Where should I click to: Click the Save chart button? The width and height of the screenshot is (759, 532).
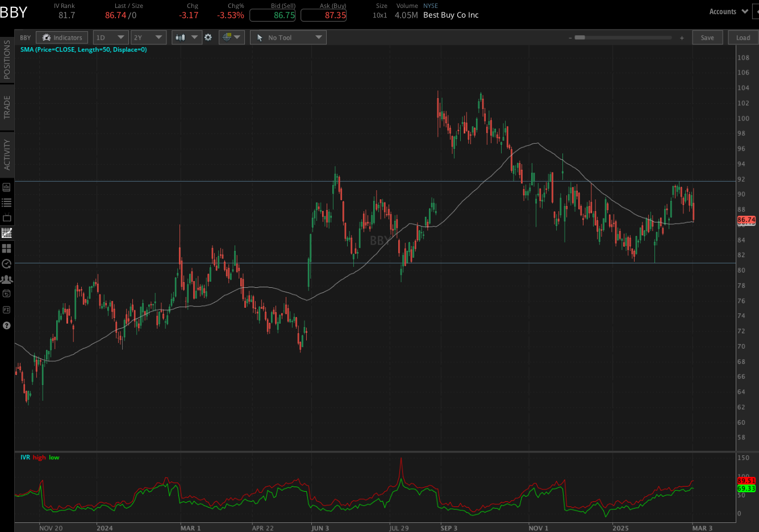[x=707, y=37]
